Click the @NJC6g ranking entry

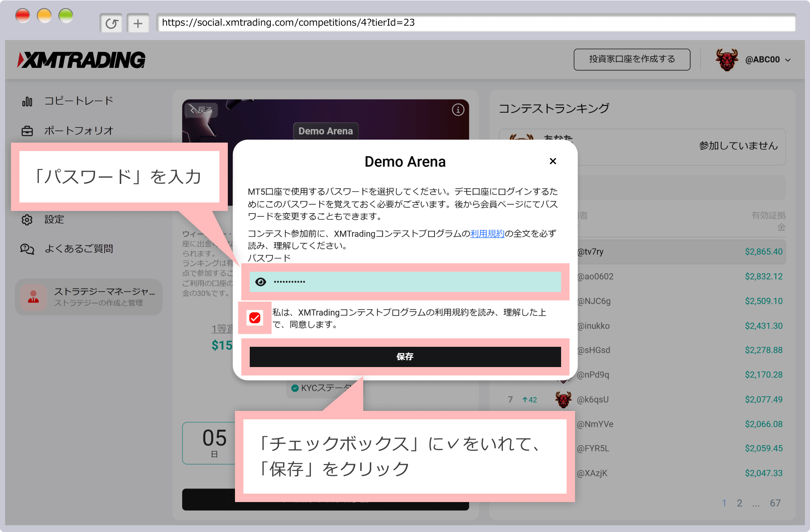click(594, 301)
